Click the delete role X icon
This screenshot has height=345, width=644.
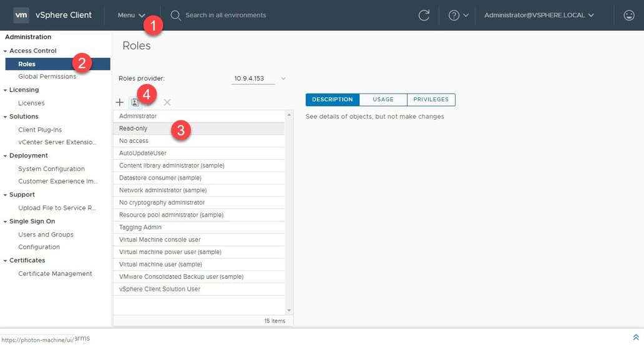[167, 102]
